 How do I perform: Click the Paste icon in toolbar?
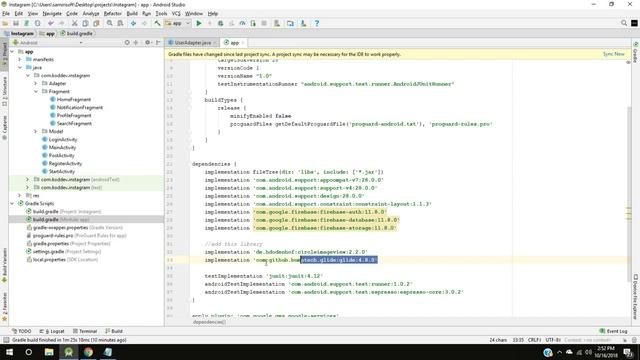tap(96, 23)
